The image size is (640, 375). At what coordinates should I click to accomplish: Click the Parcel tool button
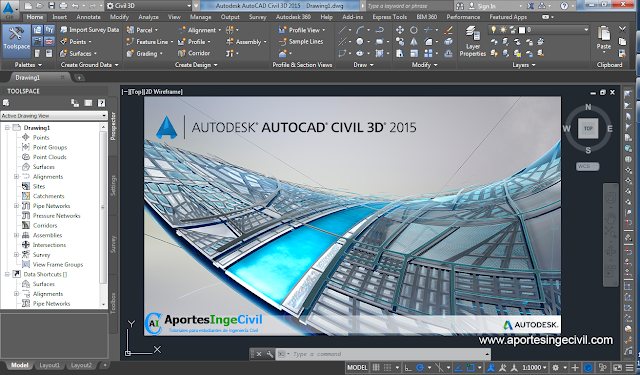pyautogui.click(x=142, y=30)
